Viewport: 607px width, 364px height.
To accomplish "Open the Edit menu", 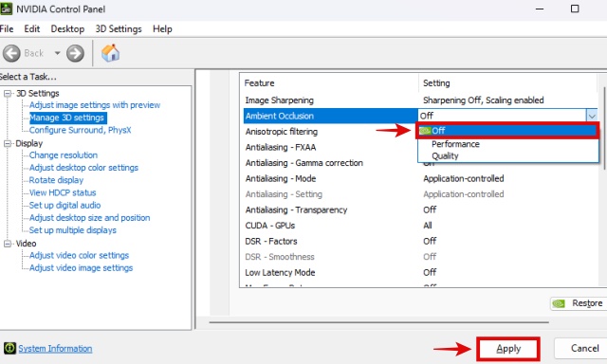I will 31,29.
